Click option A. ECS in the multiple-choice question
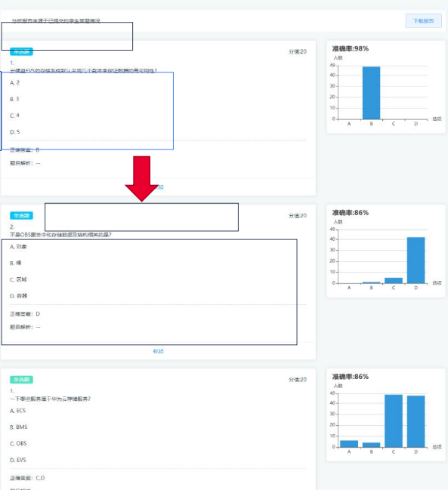Image resolution: width=448 pixels, height=490 pixels. tap(18, 411)
